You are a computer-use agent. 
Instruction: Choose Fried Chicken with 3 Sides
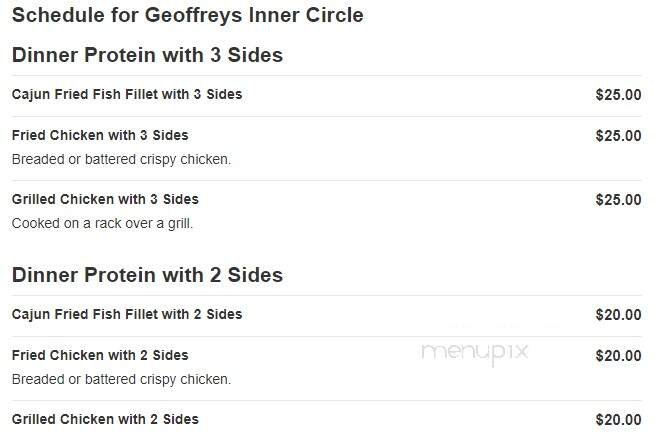point(100,135)
